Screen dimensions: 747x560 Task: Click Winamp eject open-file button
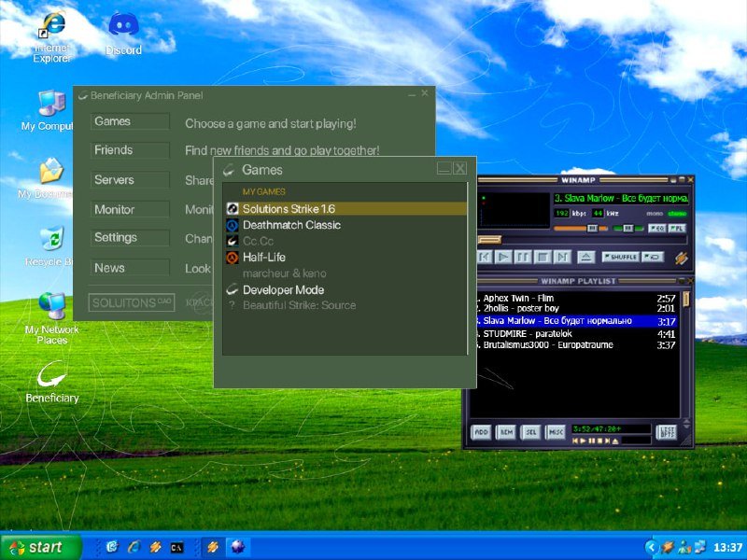click(586, 258)
